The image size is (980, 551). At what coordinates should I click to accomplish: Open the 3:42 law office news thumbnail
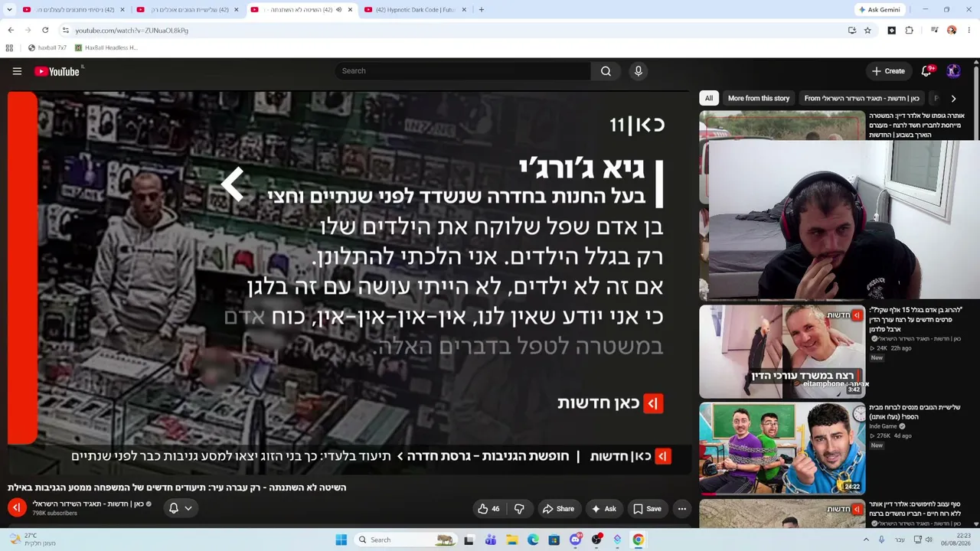[782, 351]
